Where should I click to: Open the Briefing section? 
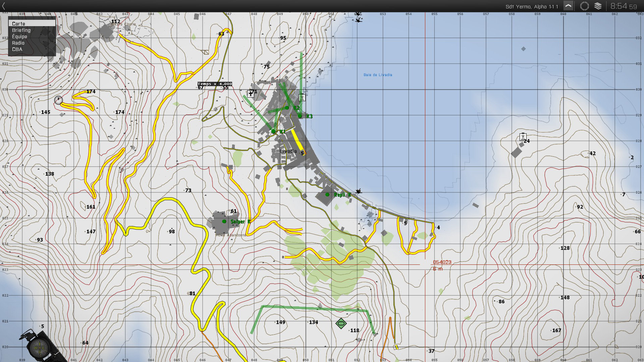(21, 30)
